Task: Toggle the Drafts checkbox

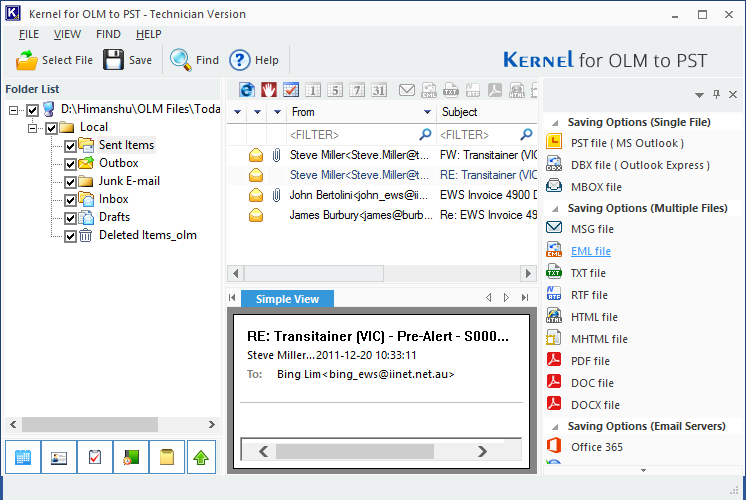Action: click(70, 218)
